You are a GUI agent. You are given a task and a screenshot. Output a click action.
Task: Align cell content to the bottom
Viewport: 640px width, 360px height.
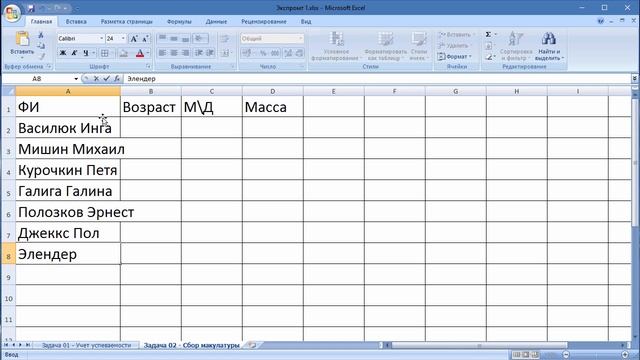[x=186, y=38]
